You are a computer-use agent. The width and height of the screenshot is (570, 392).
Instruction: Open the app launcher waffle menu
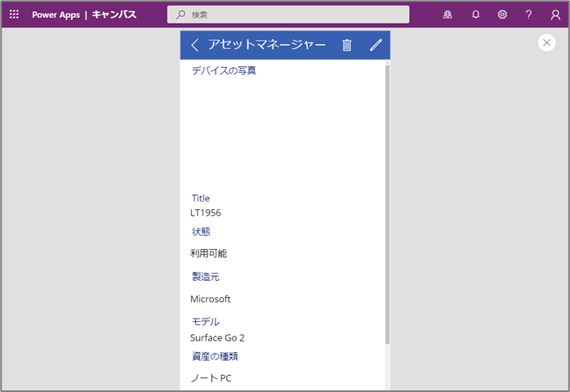click(14, 15)
